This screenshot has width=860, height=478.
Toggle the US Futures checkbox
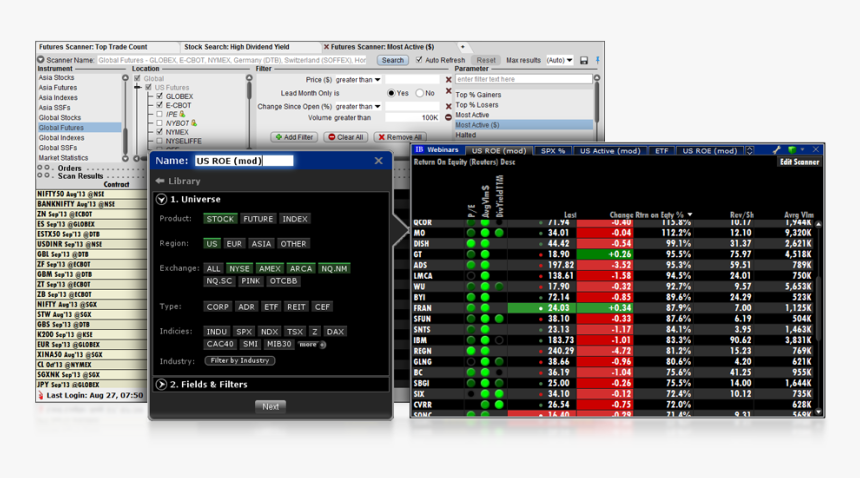tap(149, 87)
